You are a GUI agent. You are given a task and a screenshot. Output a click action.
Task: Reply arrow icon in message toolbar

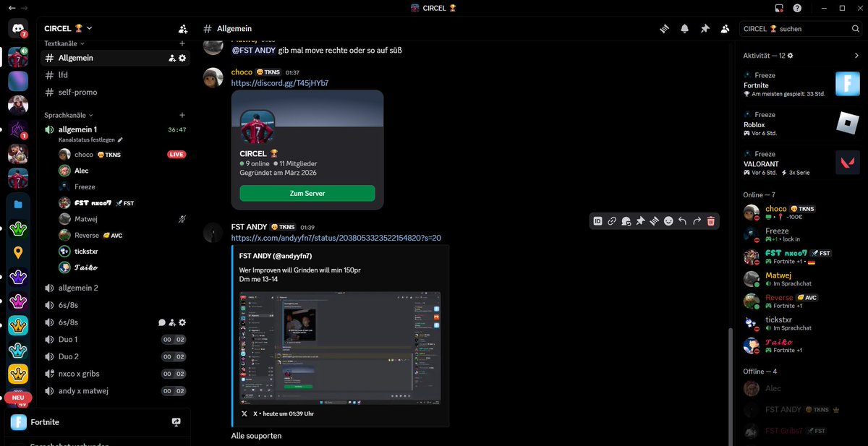click(682, 221)
